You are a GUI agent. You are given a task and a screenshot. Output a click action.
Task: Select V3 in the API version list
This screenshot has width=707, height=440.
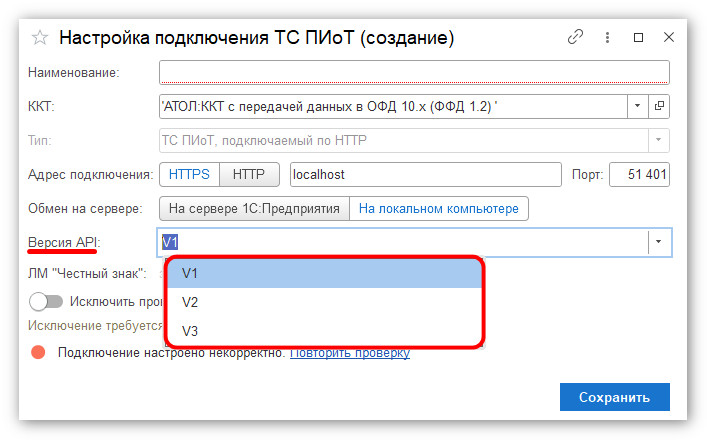pos(324,331)
